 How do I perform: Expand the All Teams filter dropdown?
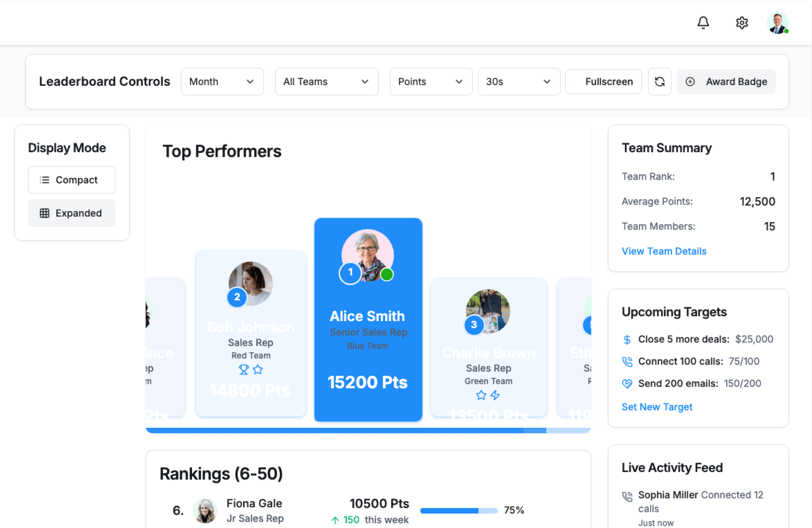point(326,82)
